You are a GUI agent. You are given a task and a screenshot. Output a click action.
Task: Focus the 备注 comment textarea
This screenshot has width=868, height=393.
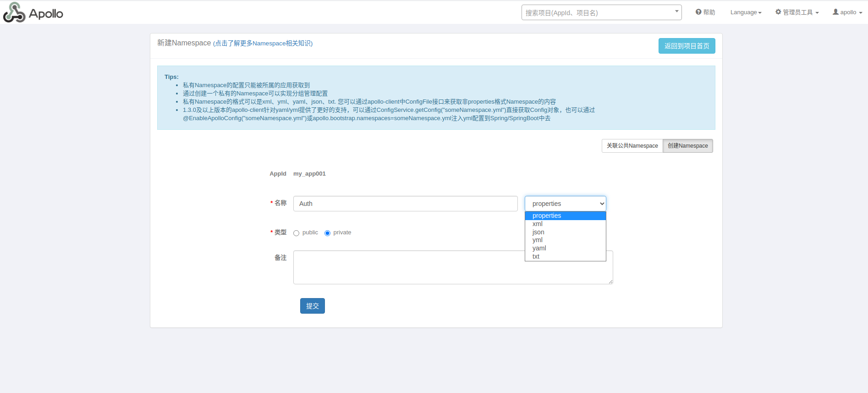pyautogui.click(x=453, y=267)
